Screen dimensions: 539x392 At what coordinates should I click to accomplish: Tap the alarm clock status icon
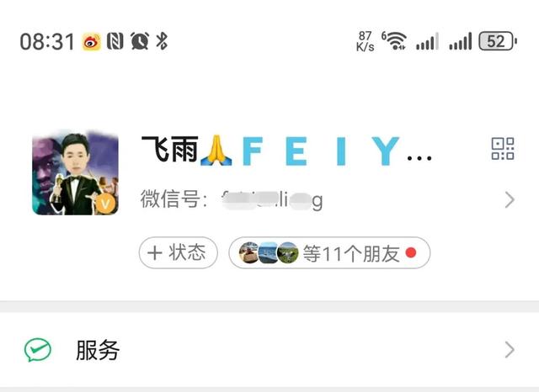point(140,41)
